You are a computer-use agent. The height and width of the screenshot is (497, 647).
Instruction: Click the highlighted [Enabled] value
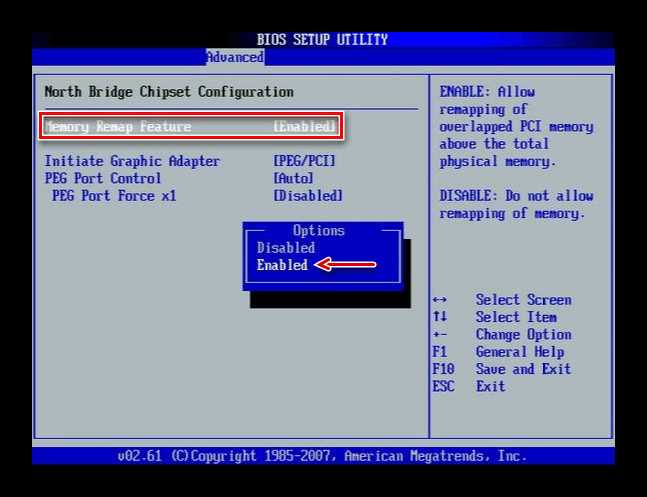tap(304, 127)
